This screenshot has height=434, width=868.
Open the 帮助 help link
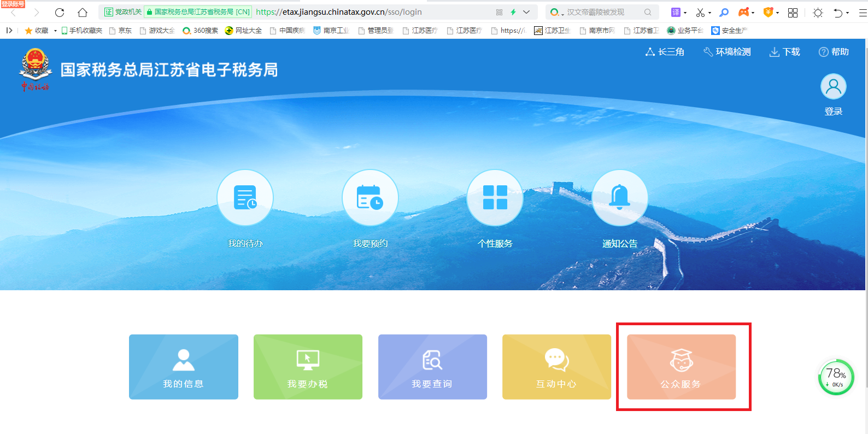click(834, 52)
